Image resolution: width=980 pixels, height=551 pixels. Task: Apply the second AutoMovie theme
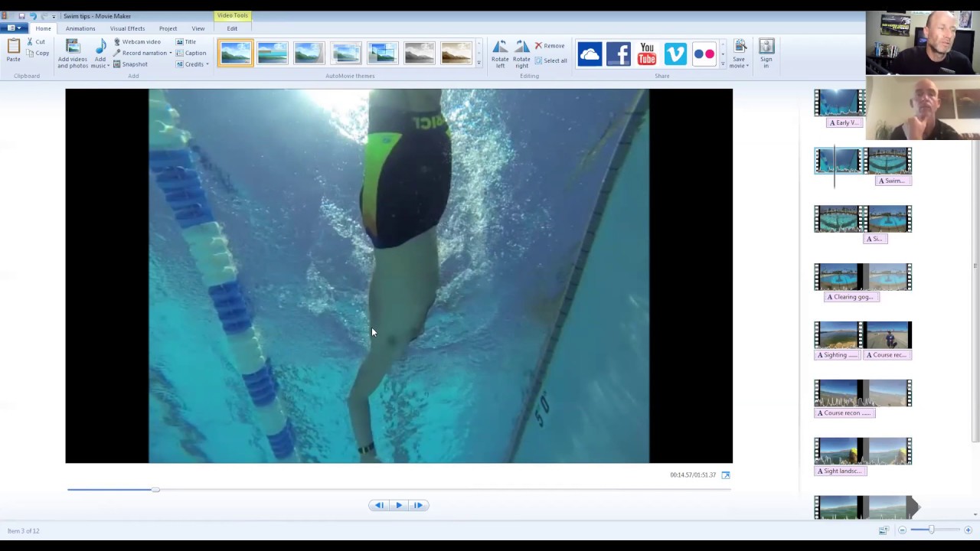[x=272, y=53]
